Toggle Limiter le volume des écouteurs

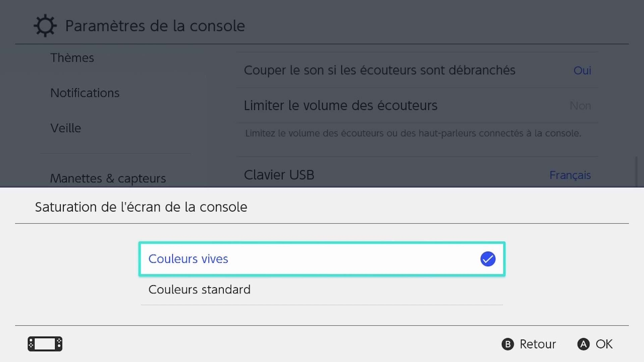click(417, 106)
